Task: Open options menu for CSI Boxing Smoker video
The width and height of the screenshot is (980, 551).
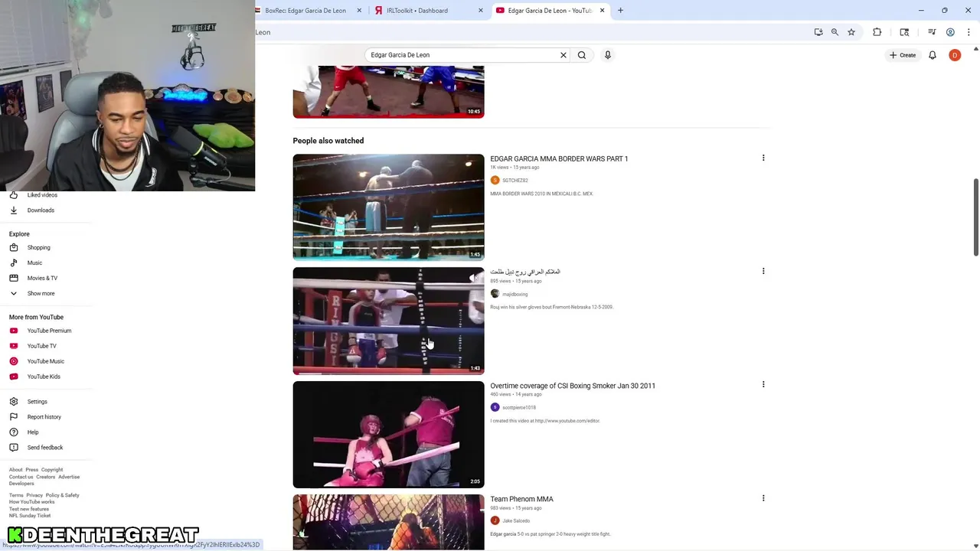Action: coord(763,384)
